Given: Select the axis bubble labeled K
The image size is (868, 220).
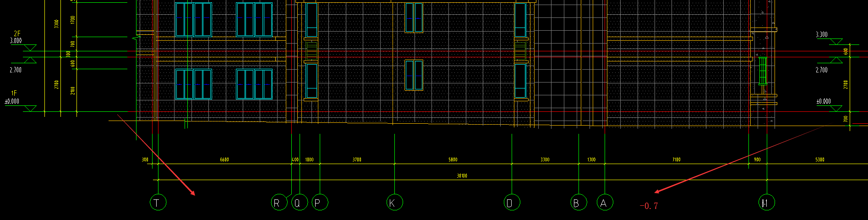Looking at the screenshot, I should [394, 202].
